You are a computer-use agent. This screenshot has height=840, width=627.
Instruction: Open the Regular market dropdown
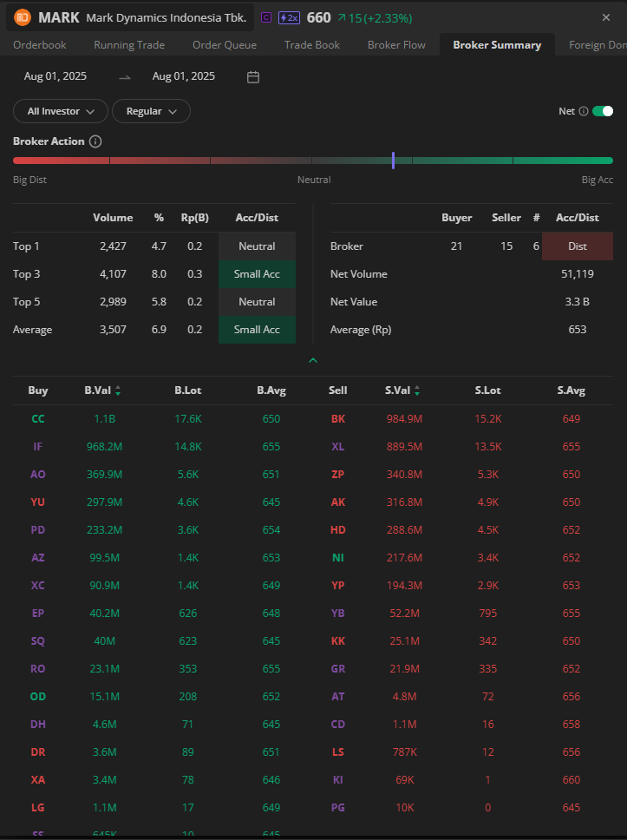tap(151, 111)
